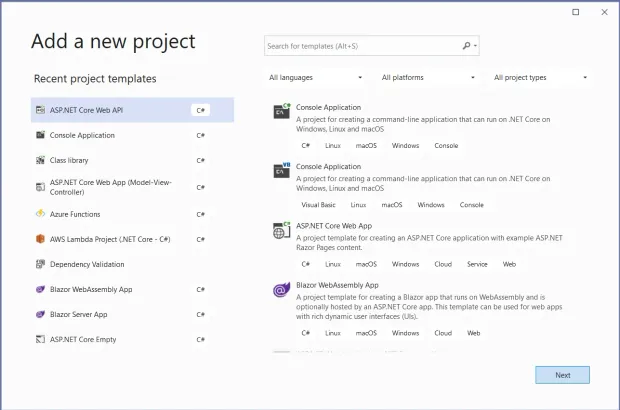Image resolution: width=620 pixels, height=410 pixels.
Task: Open the All platforms dropdown
Action: (x=428, y=77)
